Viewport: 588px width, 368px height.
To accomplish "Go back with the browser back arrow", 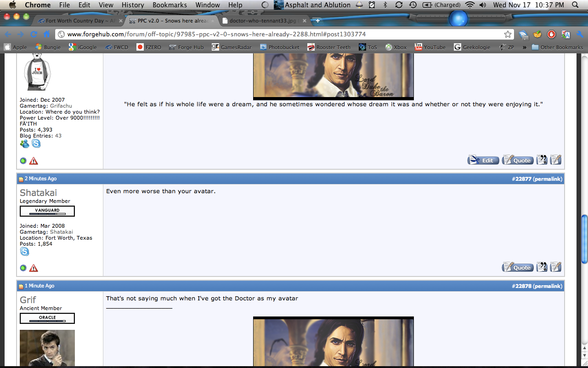I will pyautogui.click(x=8, y=34).
